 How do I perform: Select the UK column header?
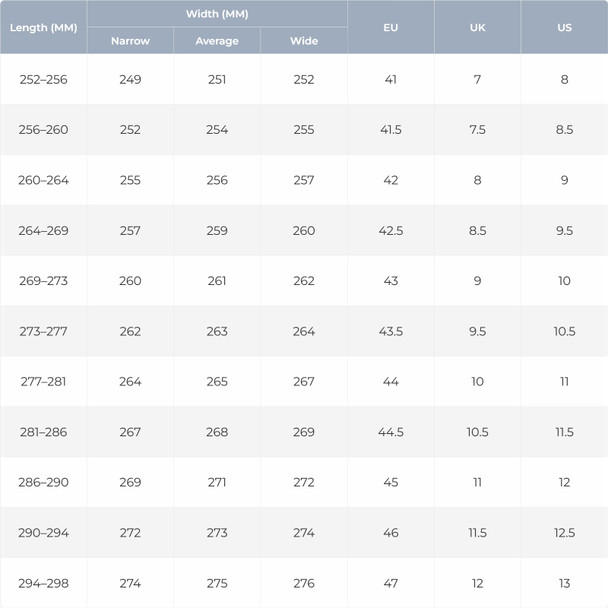(x=477, y=27)
